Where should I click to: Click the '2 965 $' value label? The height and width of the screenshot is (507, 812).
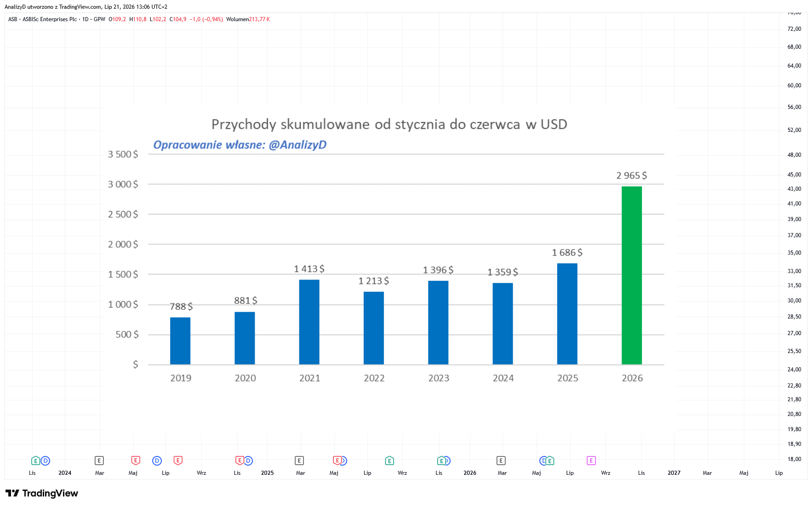(632, 176)
